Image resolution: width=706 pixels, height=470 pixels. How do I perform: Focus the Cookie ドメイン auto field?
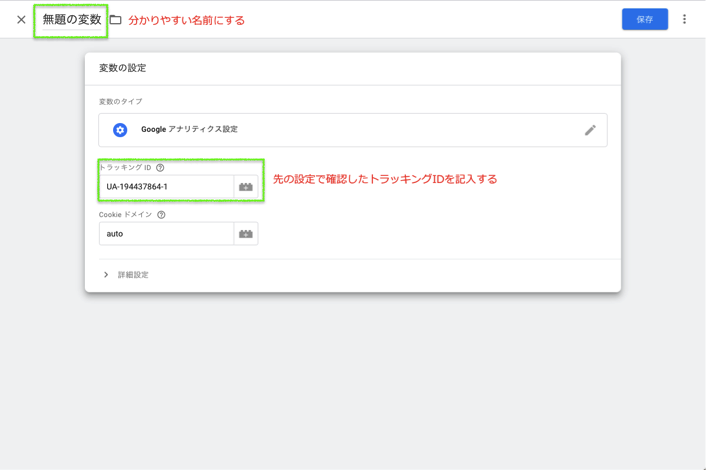(x=167, y=234)
